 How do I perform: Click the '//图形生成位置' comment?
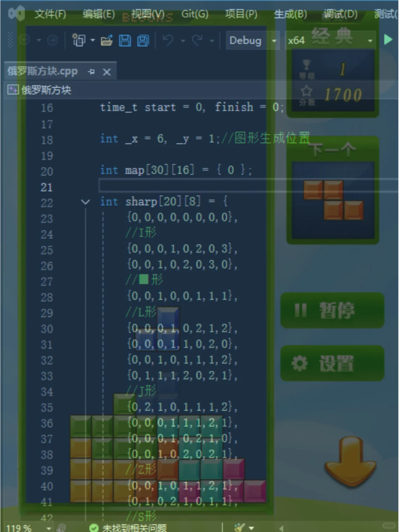(265, 138)
